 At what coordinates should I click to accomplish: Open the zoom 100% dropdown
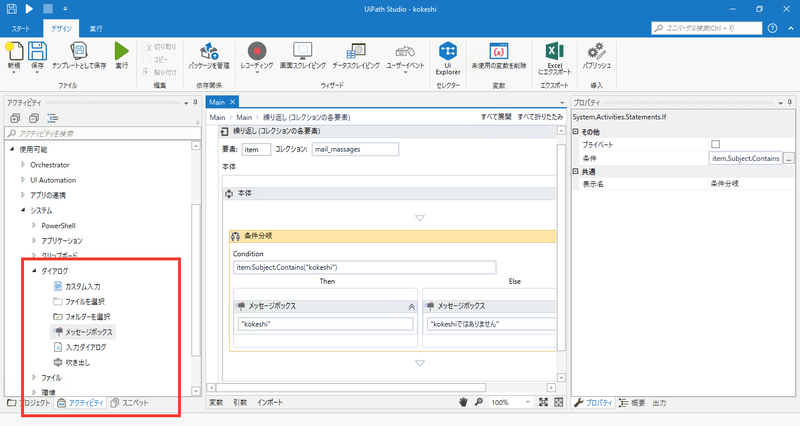528,402
